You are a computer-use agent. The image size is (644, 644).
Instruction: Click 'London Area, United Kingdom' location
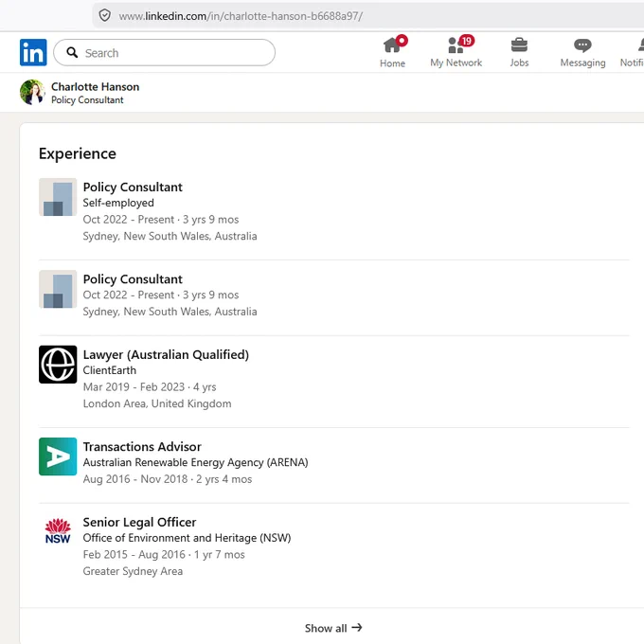(x=157, y=403)
